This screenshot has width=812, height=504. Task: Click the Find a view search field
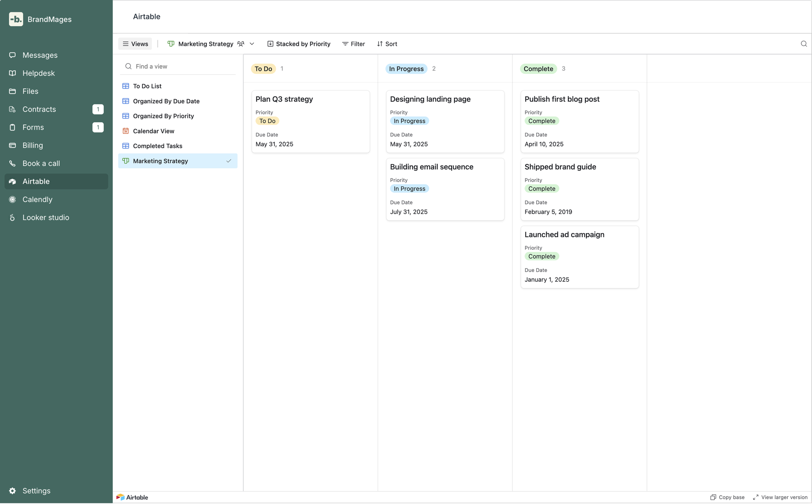[x=180, y=66]
